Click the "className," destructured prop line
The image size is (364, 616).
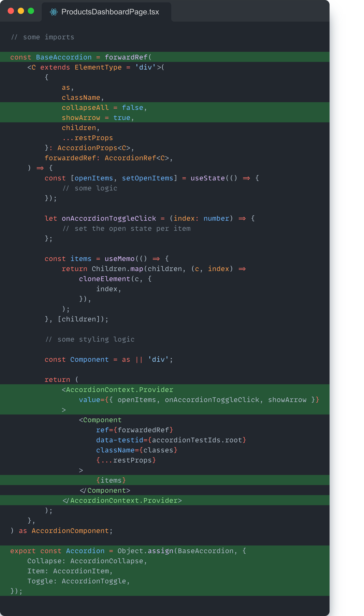[x=83, y=98]
